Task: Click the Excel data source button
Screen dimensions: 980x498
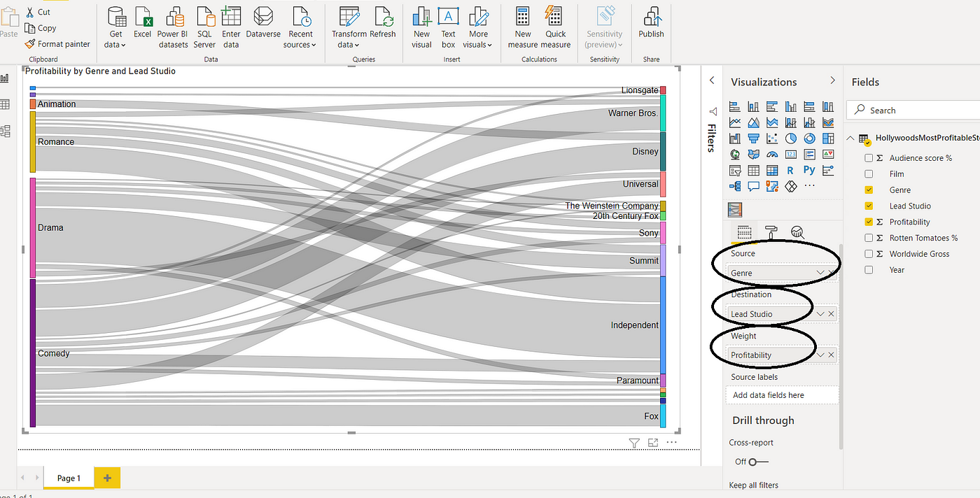Action: pos(143,22)
